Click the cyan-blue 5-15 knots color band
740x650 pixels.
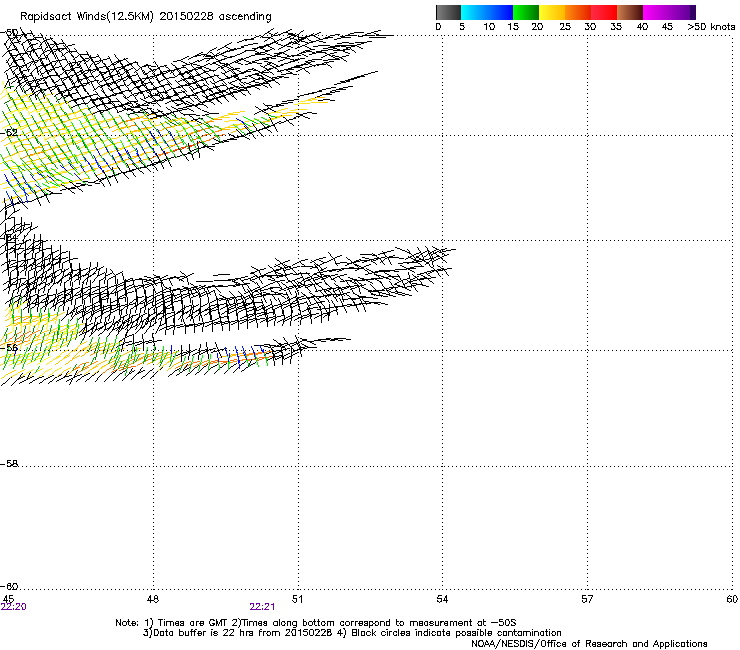pos(487,12)
